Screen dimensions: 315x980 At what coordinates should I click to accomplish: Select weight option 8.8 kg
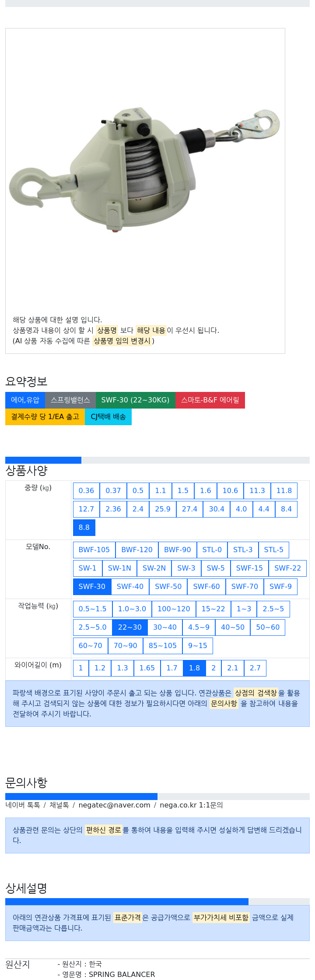(x=84, y=527)
